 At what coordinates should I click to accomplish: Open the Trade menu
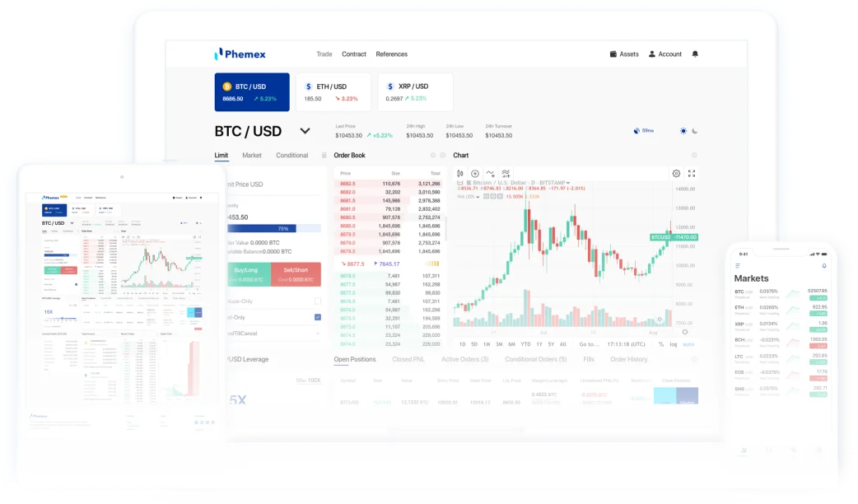pyautogui.click(x=324, y=54)
